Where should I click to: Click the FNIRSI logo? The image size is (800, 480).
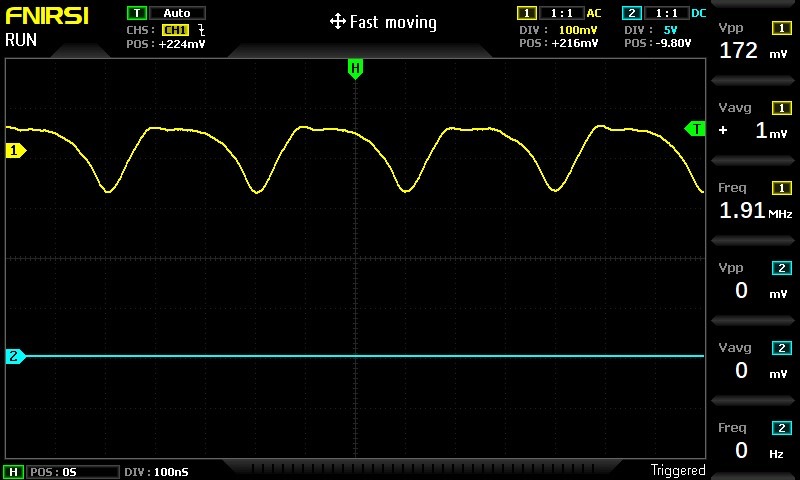47,16
